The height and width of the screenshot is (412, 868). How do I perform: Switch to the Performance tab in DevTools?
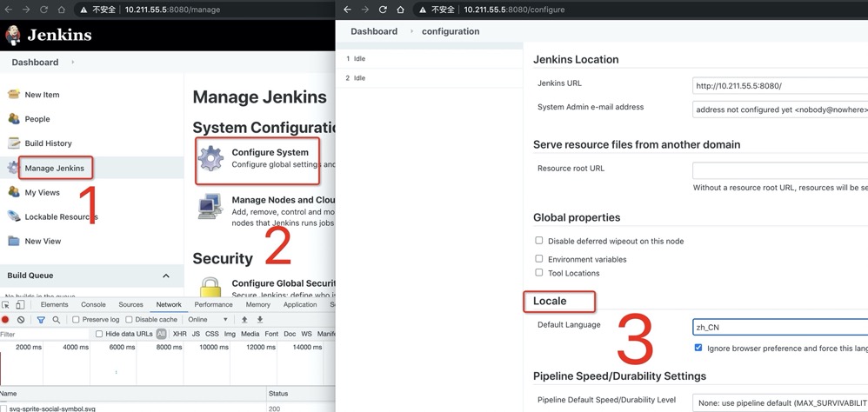(x=213, y=305)
